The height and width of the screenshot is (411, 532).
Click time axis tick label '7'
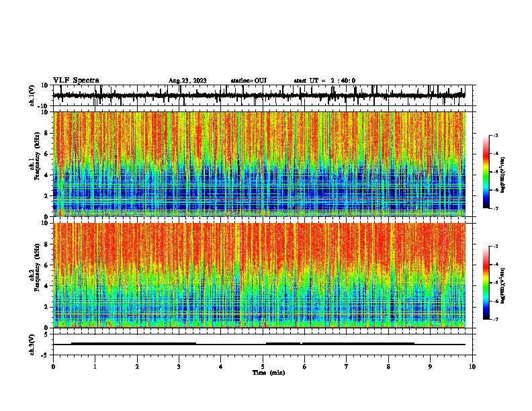[x=346, y=367]
